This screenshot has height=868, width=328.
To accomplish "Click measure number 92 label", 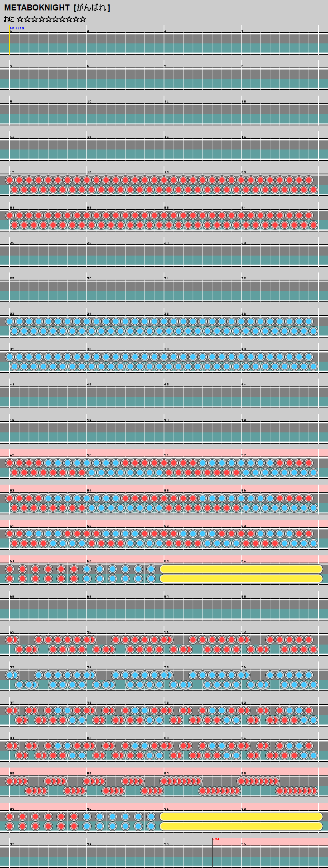I will (x=244, y=809).
